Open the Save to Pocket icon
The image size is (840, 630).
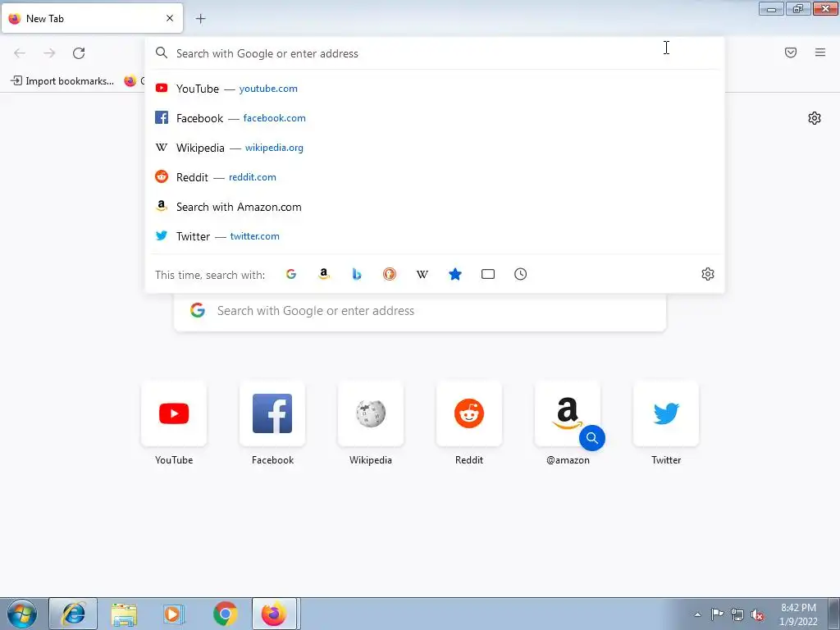click(x=791, y=52)
